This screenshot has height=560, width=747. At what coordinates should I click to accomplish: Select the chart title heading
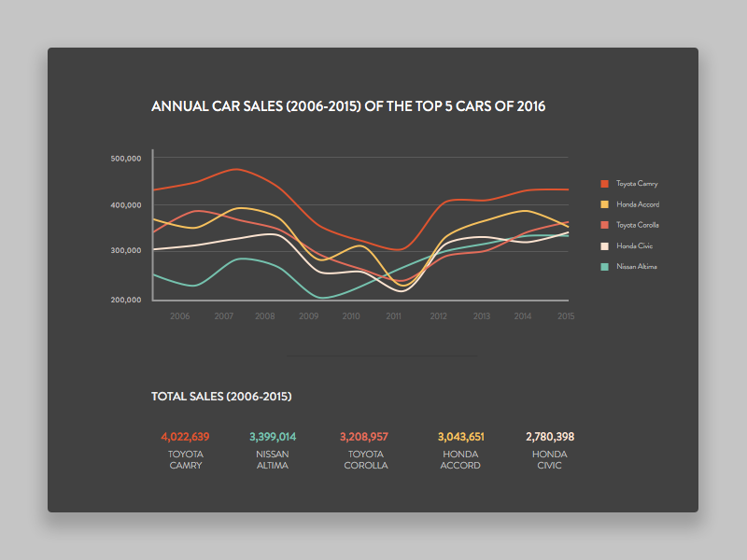point(349,106)
